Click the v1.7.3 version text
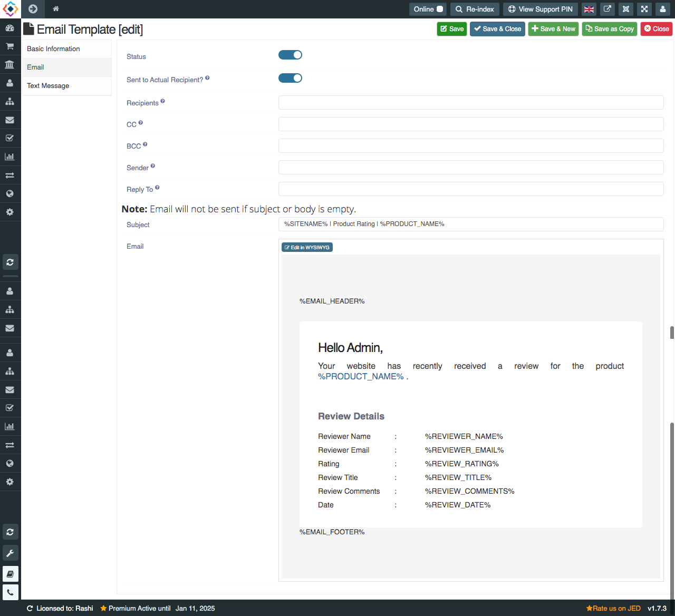The image size is (675, 616). (x=657, y=608)
